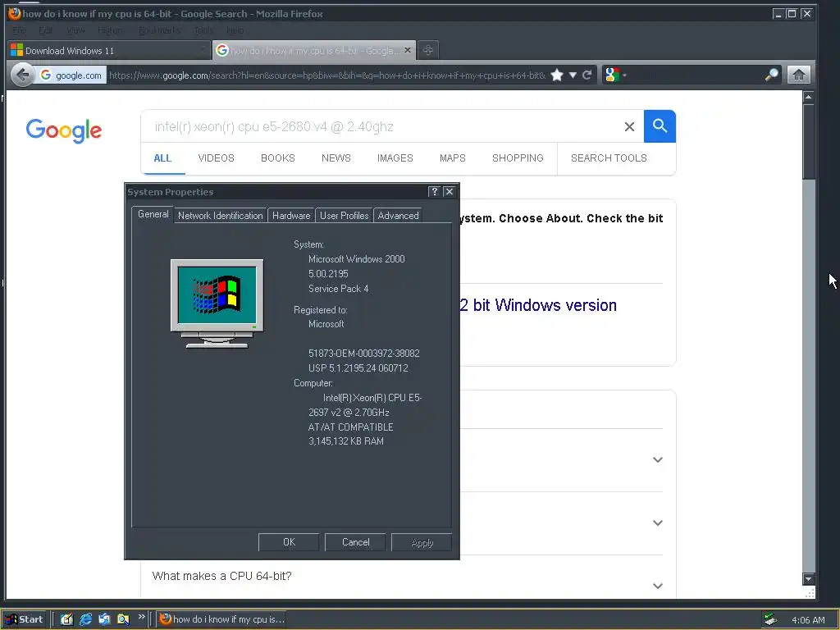This screenshot has width=840, height=630.
Task: Close the System Properties dialog
Action: [450, 191]
